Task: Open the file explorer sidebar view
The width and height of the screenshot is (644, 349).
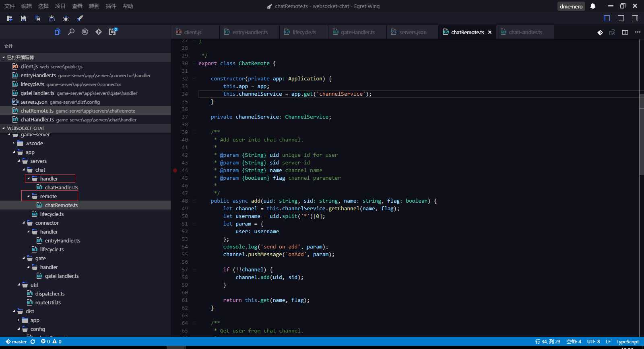Action: pos(58,32)
